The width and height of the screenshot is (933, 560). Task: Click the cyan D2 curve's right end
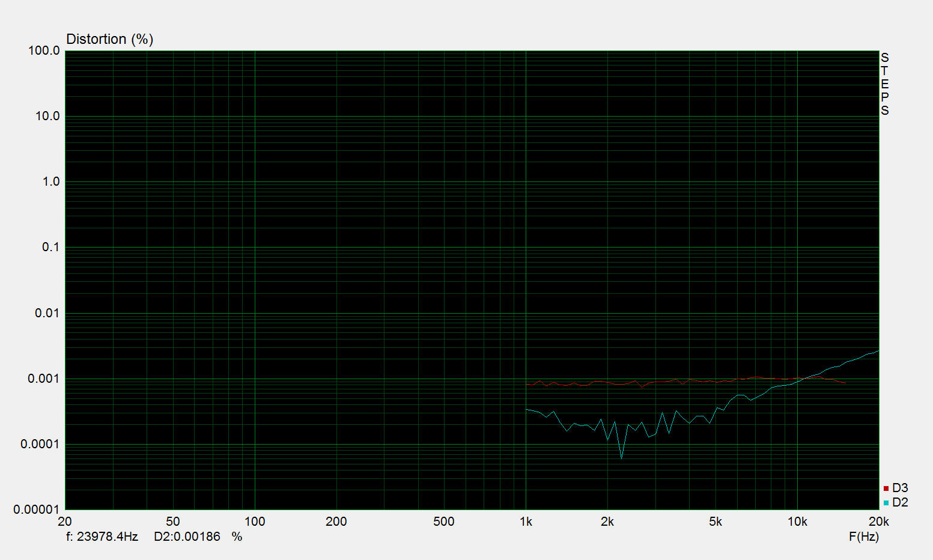[878, 351]
